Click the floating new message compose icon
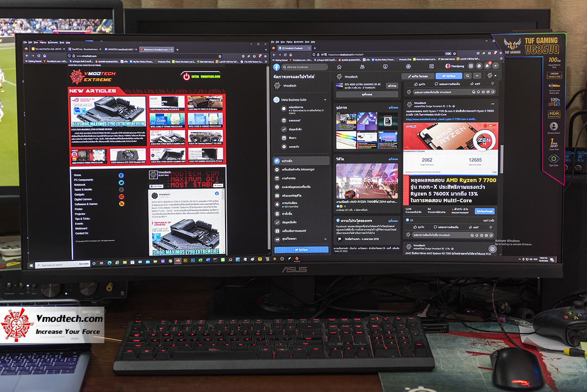Image resolution: width=587 pixels, height=392 pixels. coord(492,249)
